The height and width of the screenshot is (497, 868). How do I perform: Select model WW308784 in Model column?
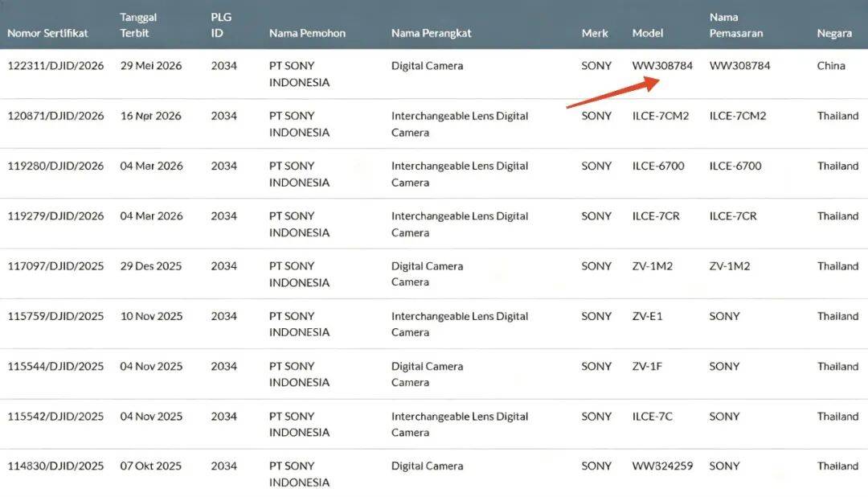662,65
